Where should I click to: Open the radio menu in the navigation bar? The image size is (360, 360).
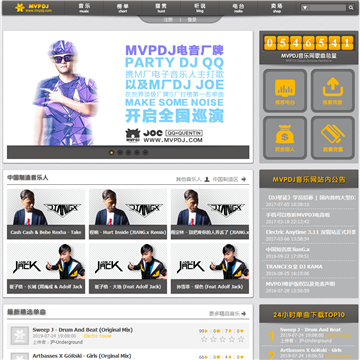pyautogui.click(x=238, y=8)
